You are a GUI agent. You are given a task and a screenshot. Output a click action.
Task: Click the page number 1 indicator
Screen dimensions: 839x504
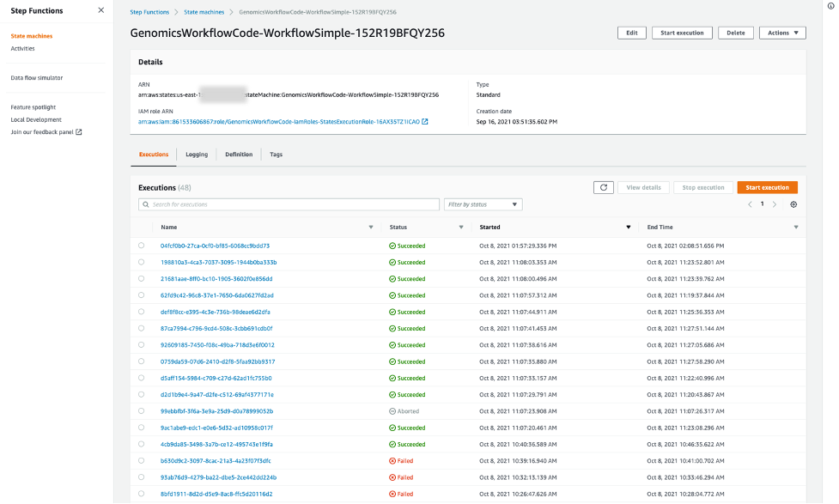point(762,203)
